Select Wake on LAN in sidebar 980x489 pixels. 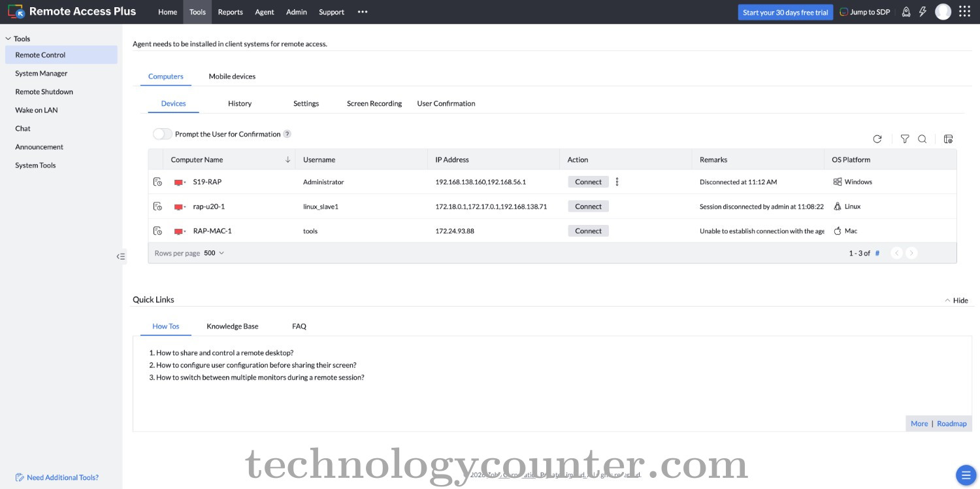pyautogui.click(x=37, y=110)
